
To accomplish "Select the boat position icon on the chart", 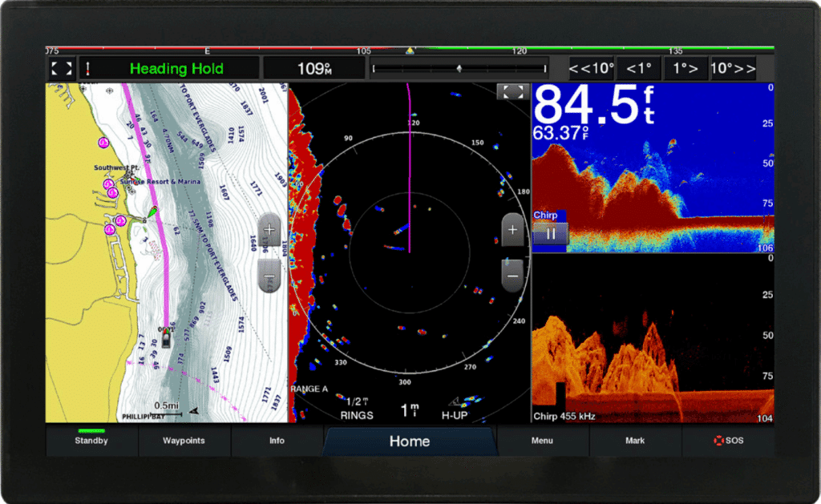I will 165,338.
